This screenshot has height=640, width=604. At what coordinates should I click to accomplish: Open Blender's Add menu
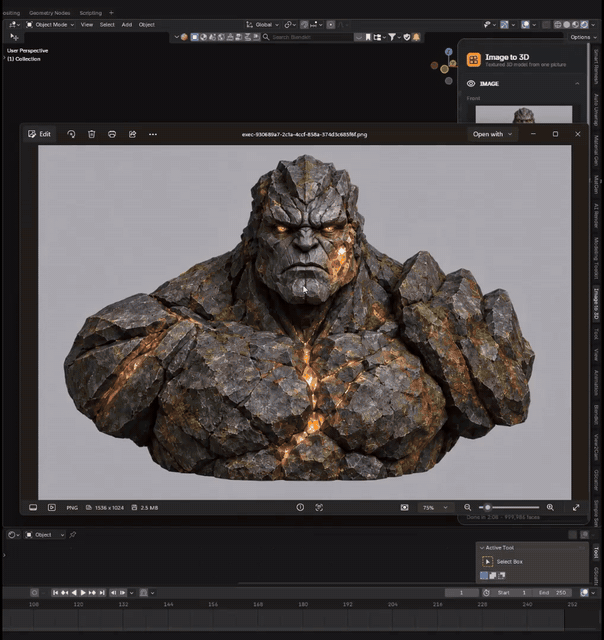click(127, 24)
